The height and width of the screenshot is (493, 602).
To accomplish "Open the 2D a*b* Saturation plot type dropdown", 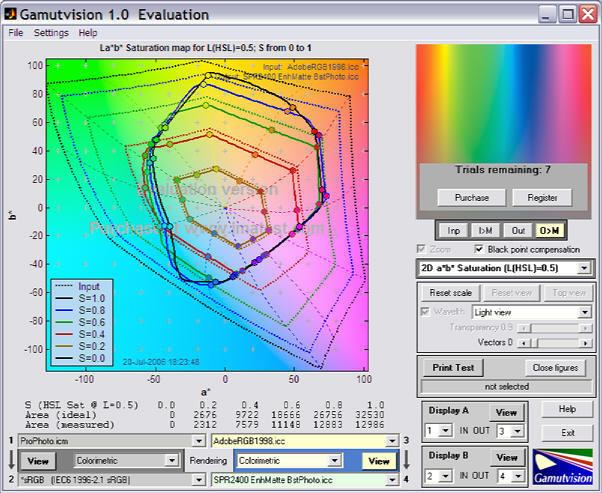I will point(505,268).
